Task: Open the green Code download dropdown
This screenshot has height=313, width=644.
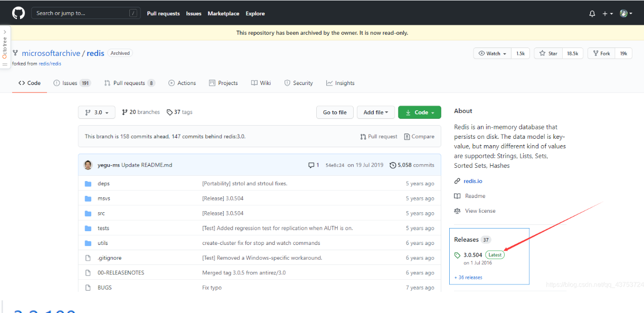Action: tap(419, 112)
